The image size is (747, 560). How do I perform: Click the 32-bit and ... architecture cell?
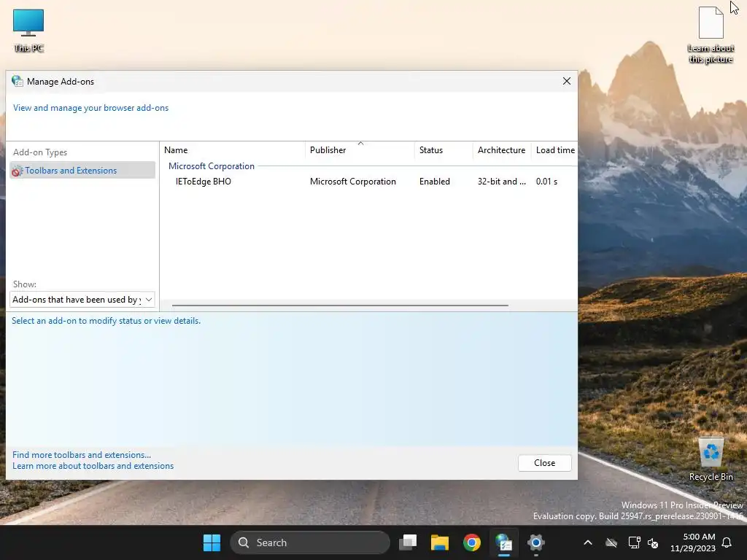[502, 182]
